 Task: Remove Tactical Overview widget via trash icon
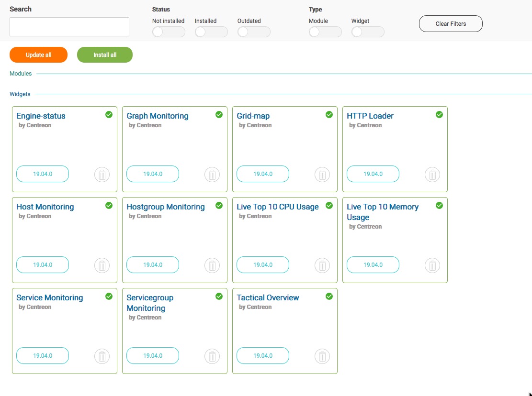pos(322,356)
